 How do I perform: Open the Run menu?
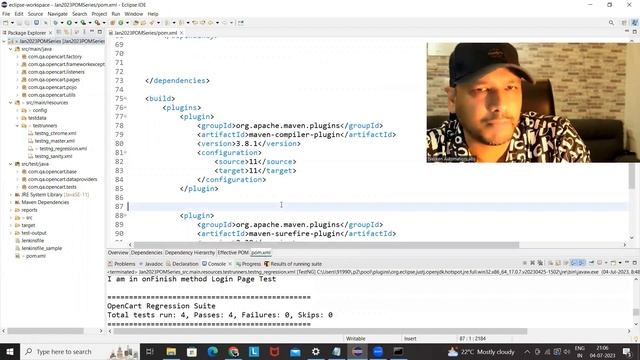click(x=116, y=14)
